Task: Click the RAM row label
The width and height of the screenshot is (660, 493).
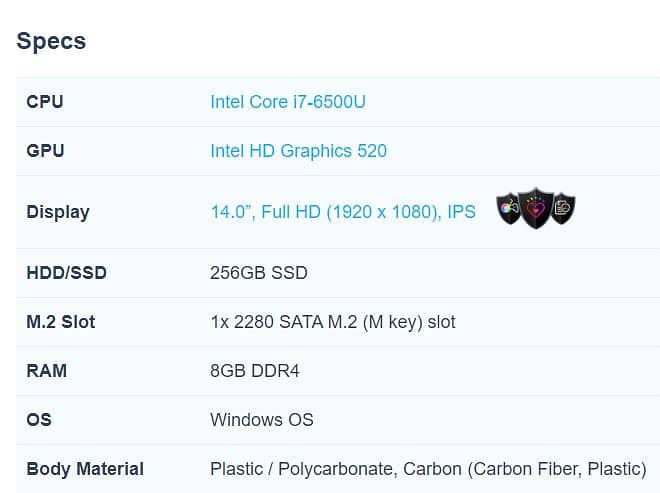Action: (47, 371)
